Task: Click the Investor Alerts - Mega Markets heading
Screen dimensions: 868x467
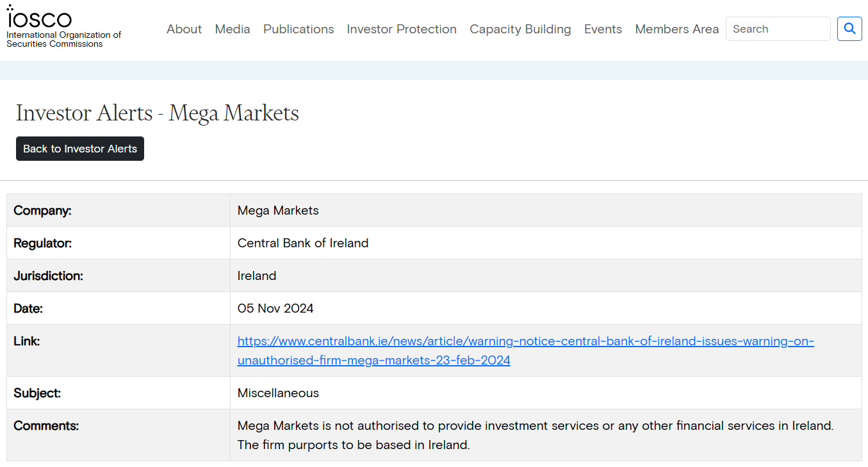Action: (158, 113)
